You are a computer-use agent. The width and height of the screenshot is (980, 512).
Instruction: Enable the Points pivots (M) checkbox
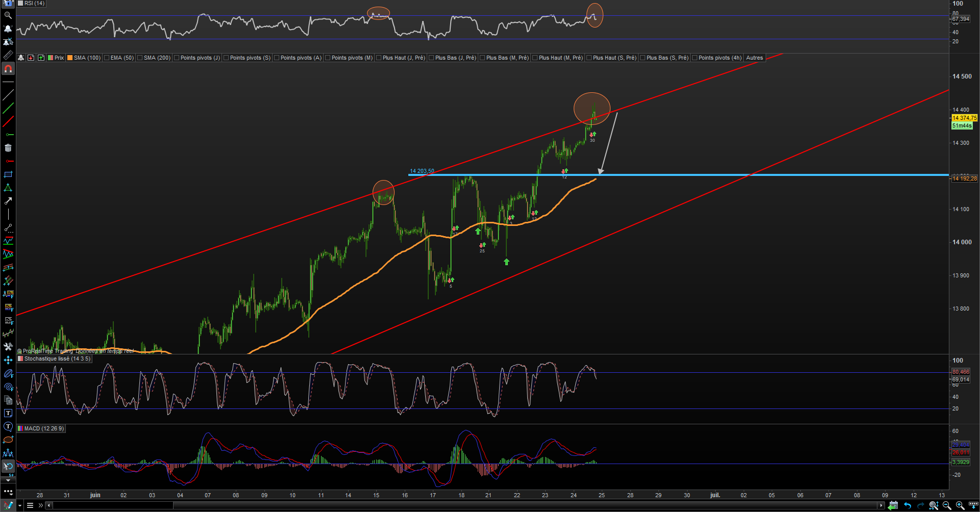(x=328, y=58)
